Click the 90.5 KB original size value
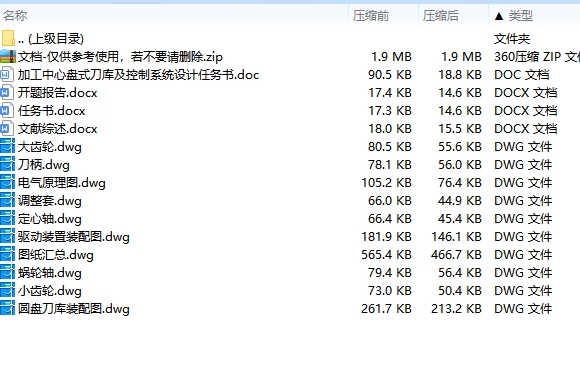 pyautogui.click(x=390, y=75)
